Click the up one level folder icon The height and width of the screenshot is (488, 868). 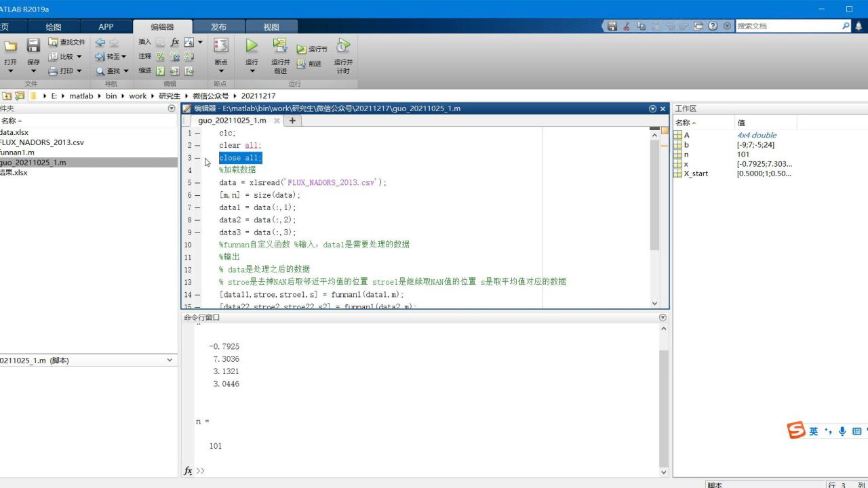click(x=6, y=96)
